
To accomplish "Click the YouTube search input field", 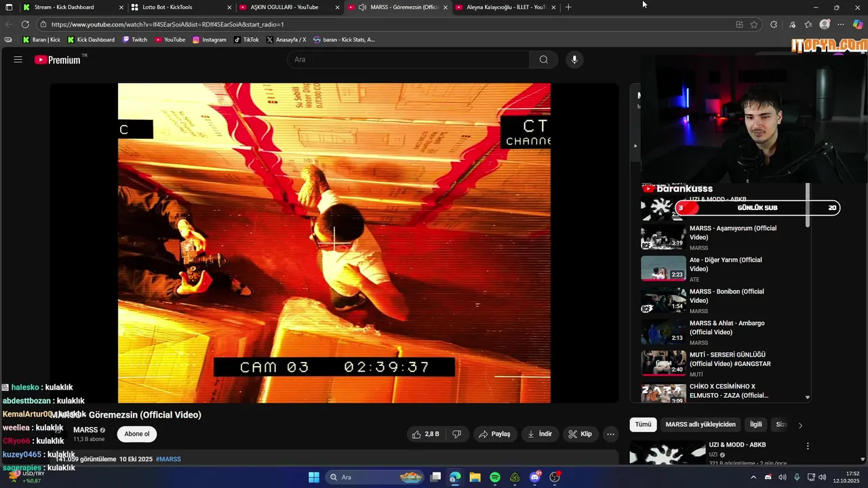I will [408, 60].
